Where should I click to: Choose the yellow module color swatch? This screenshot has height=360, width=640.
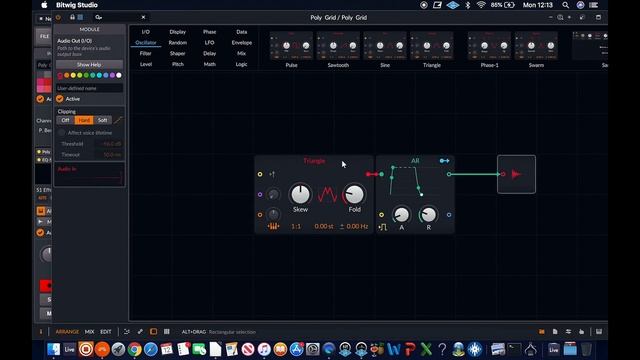click(73, 75)
